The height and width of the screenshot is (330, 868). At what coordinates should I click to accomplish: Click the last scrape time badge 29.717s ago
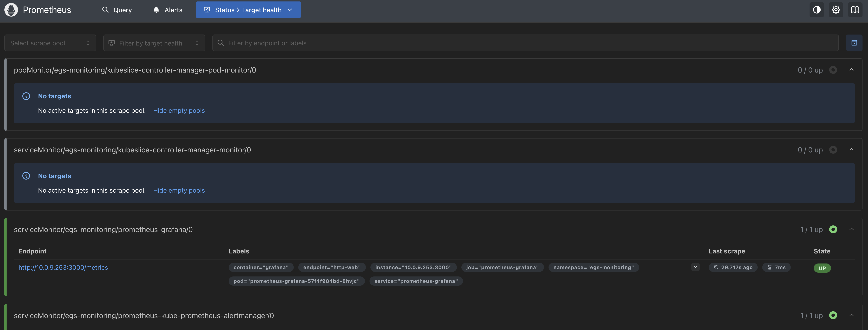[733, 267]
